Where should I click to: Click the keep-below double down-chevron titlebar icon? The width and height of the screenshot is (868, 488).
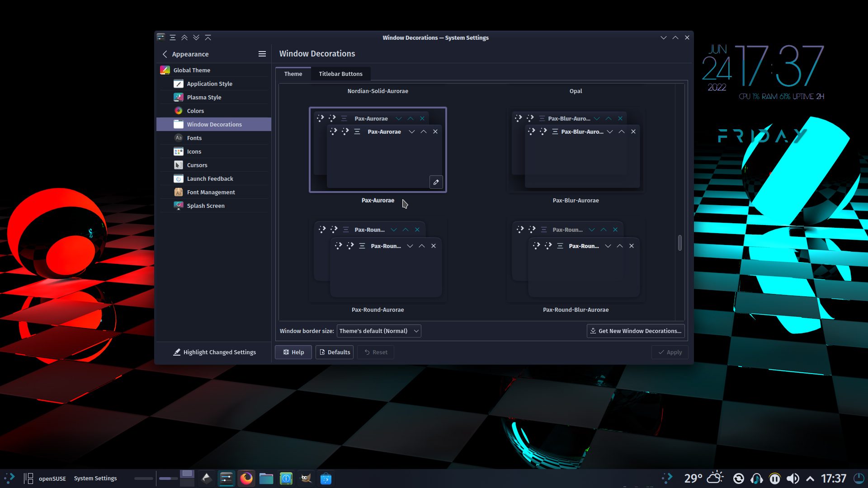[x=196, y=38]
